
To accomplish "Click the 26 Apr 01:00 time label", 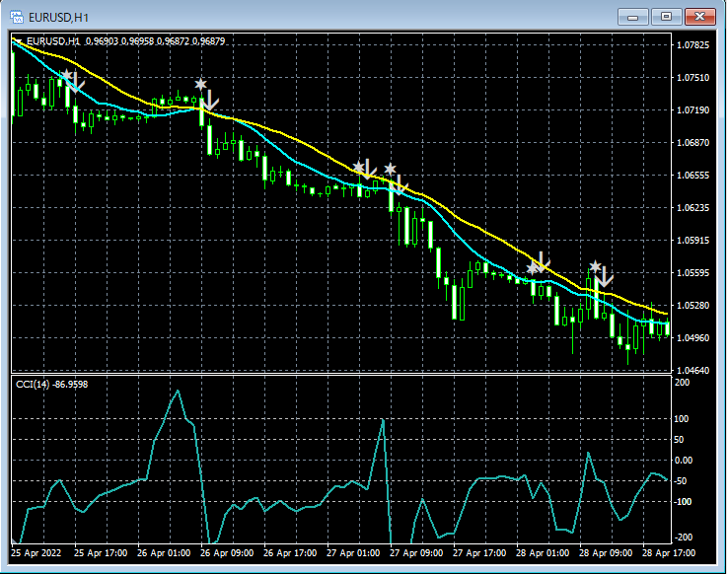I will (x=164, y=553).
